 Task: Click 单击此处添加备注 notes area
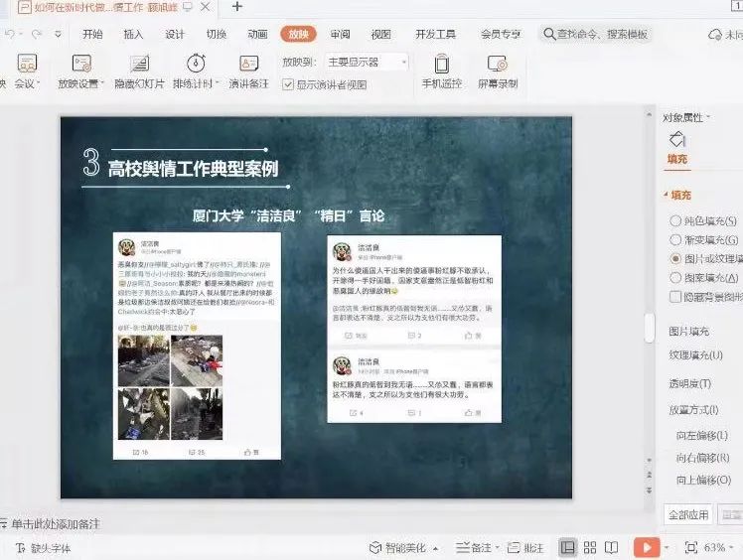56,524
